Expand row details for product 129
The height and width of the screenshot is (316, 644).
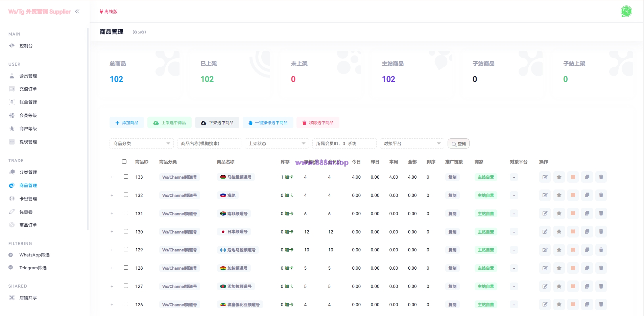point(112,250)
